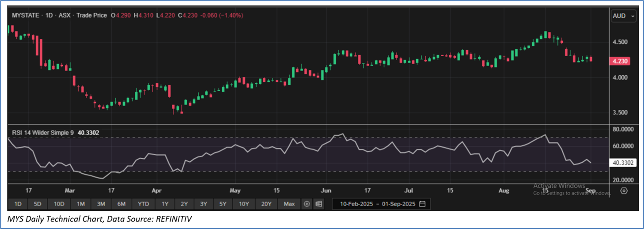Click the Max range button
The height and width of the screenshot is (229, 644).
pyautogui.click(x=289, y=204)
